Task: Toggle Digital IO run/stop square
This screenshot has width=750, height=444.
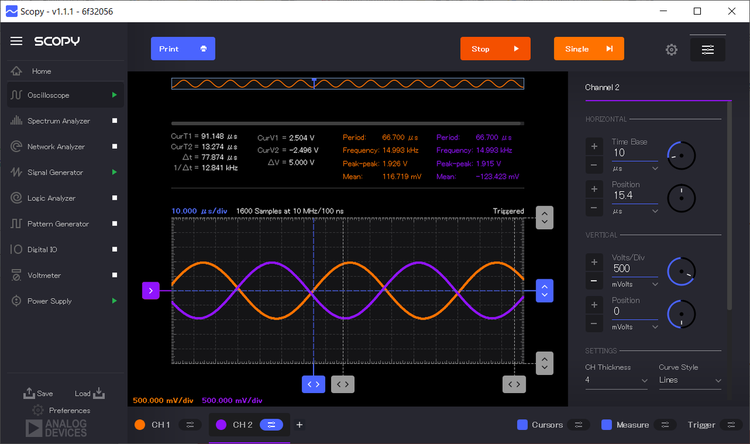Action: (x=114, y=249)
